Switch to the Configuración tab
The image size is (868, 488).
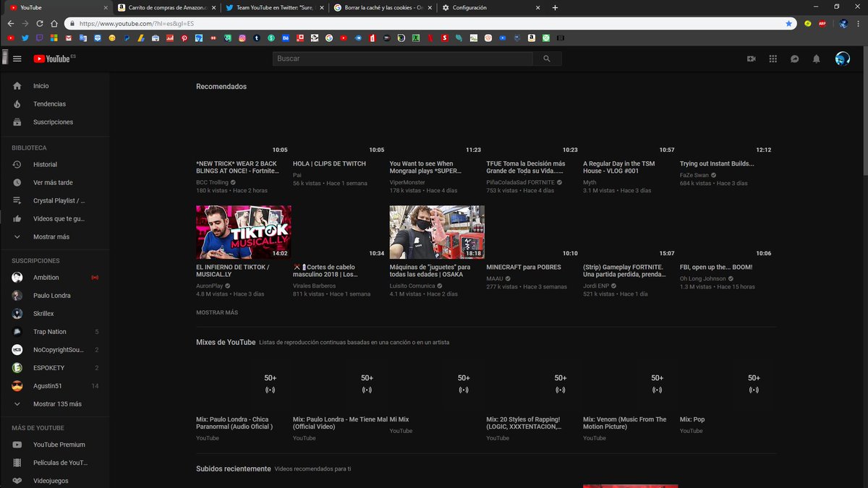coord(491,7)
